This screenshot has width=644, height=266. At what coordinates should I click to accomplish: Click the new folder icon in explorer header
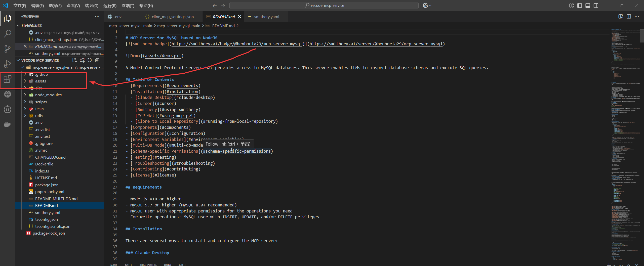point(82,60)
